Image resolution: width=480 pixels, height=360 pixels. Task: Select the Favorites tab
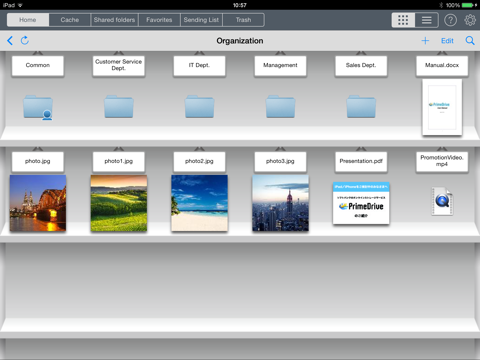pos(159,20)
